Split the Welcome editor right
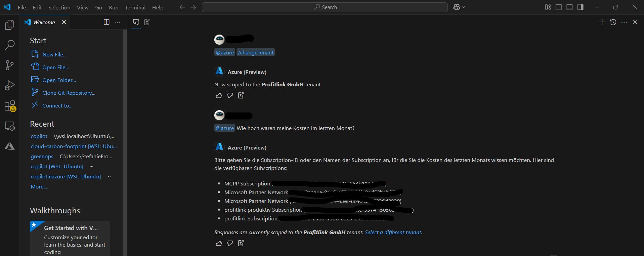This screenshot has width=644, height=256. pyautogui.click(x=106, y=22)
